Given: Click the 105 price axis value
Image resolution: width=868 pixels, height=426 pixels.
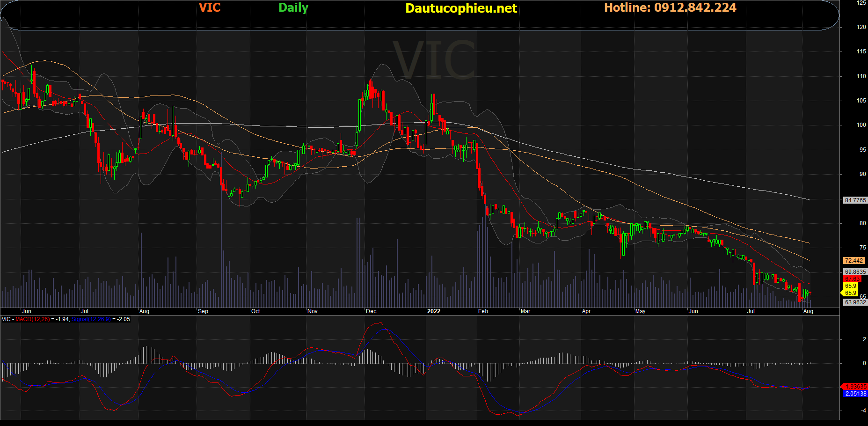Looking at the screenshot, I should point(861,101).
